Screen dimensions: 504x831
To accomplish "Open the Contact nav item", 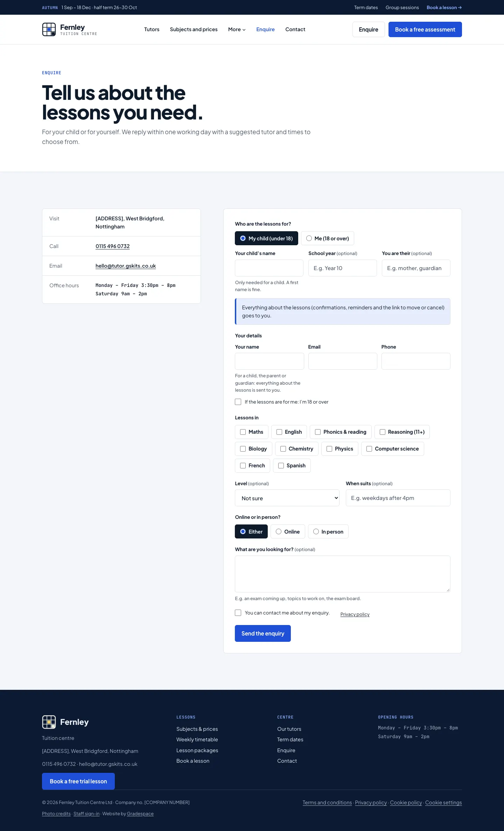I will coord(295,29).
